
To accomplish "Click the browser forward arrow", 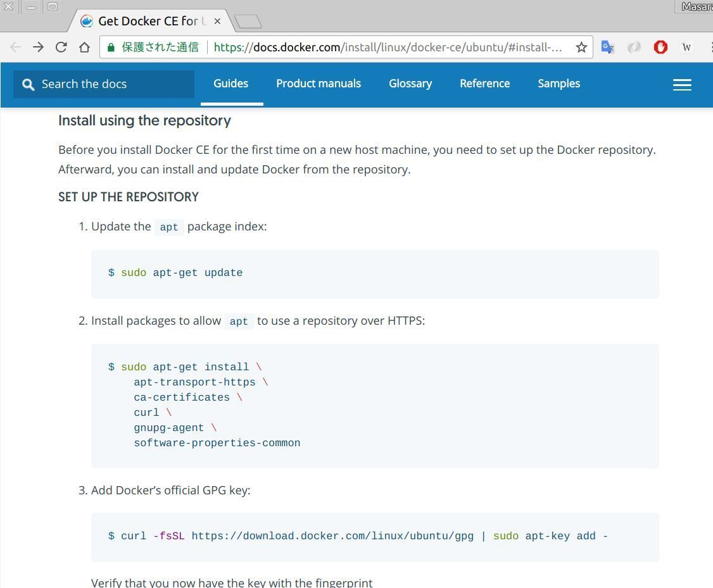I will click(x=38, y=47).
